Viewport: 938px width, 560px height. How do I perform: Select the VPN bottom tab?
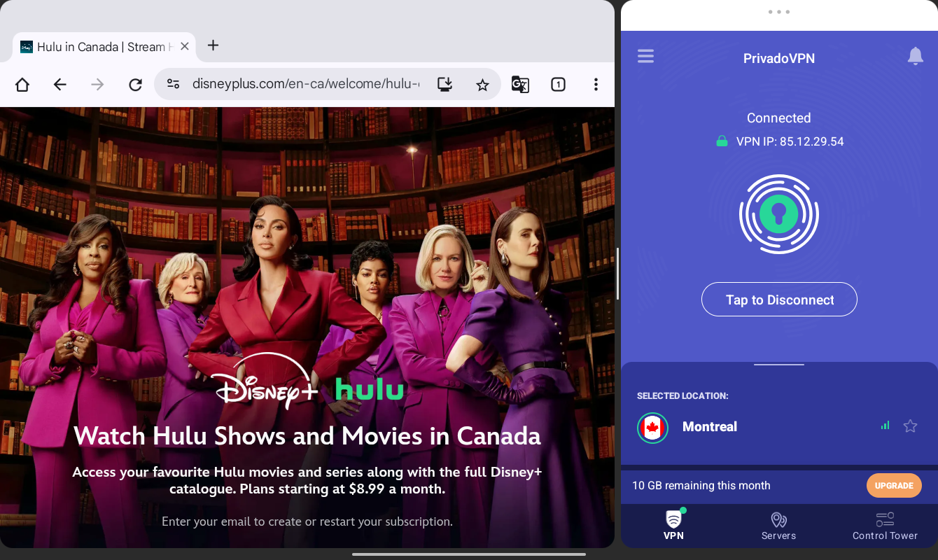pyautogui.click(x=673, y=526)
